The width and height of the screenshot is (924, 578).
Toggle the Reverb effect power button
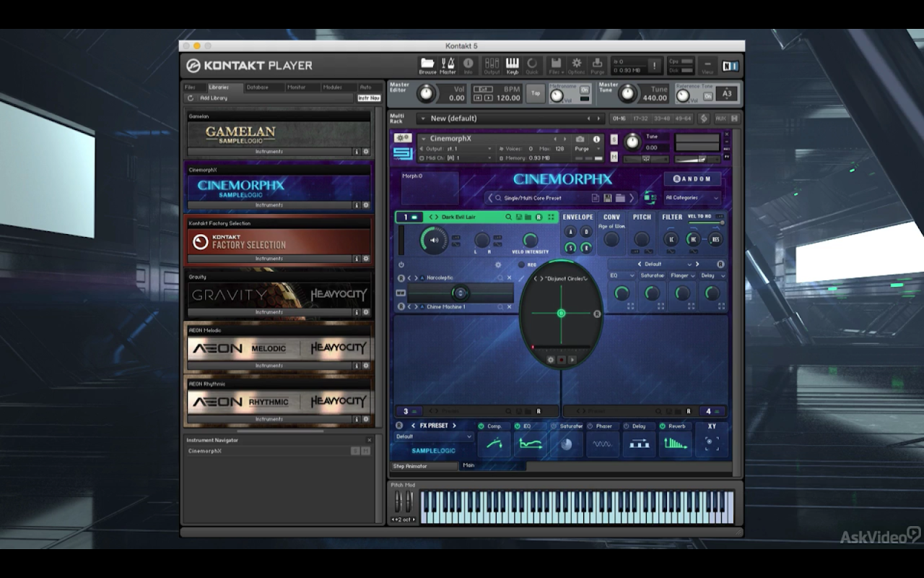tap(662, 426)
